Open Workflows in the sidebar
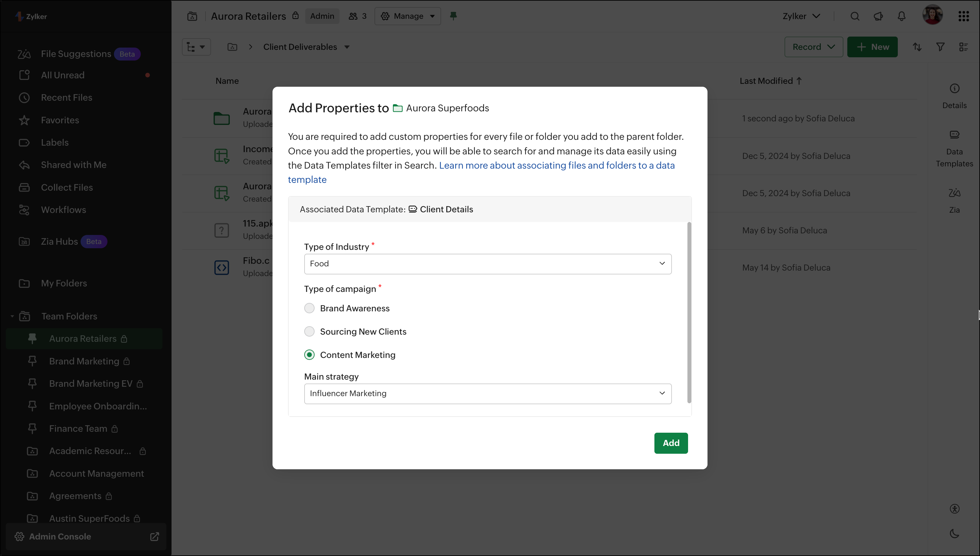This screenshot has height=556, width=980. [63, 210]
